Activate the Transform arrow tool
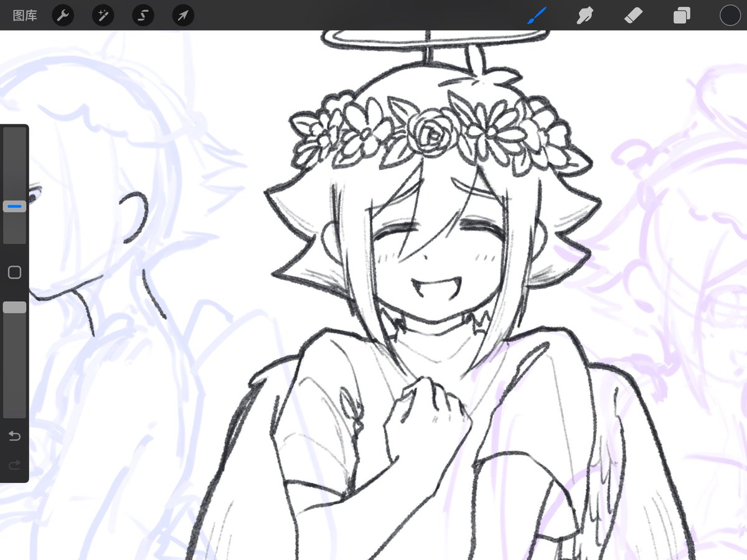This screenshot has height=560, width=747. (183, 16)
